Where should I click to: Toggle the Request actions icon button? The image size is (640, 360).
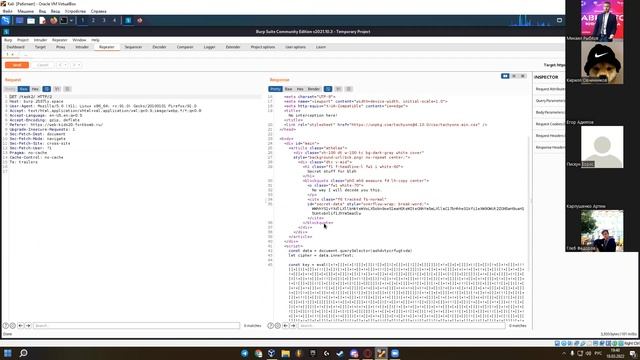pyautogui.click(x=47, y=89)
